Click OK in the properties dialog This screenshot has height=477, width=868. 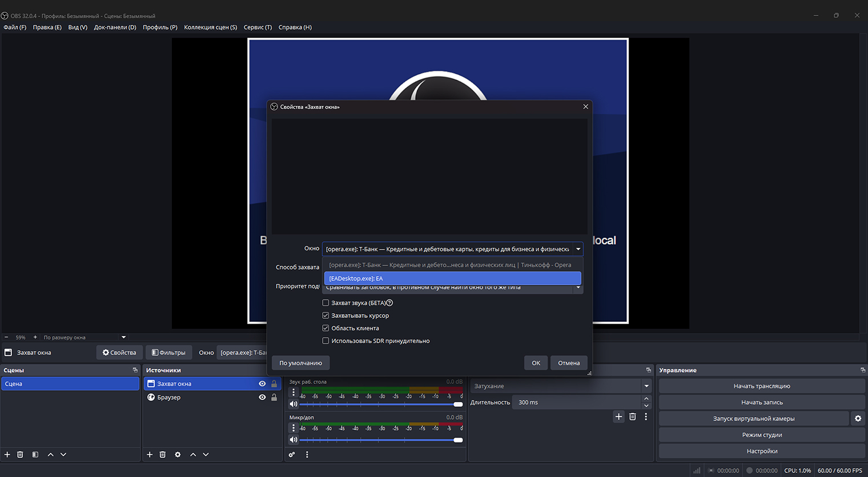coord(536,363)
